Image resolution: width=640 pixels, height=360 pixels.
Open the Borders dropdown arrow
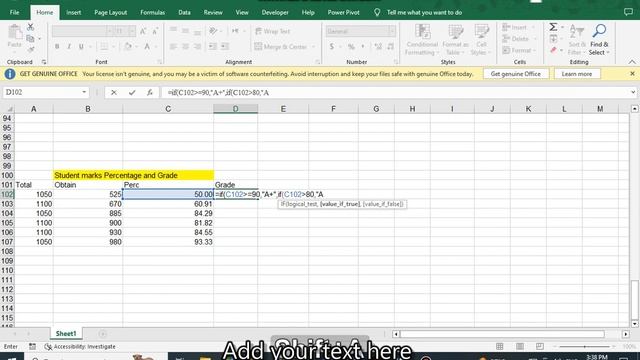click(113, 47)
